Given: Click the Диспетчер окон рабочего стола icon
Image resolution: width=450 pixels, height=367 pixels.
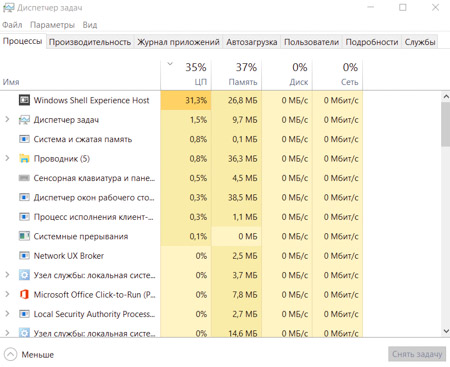Looking at the screenshot, I should [x=24, y=197].
